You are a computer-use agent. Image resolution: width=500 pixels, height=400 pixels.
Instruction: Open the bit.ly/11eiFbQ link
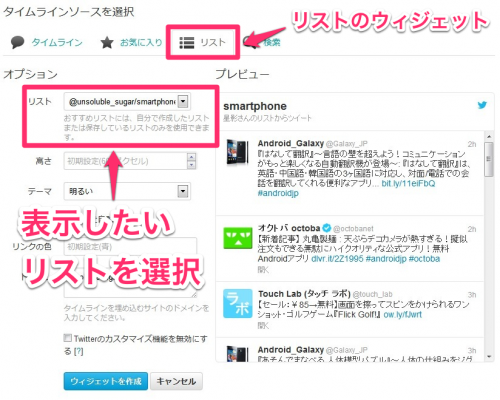click(x=408, y=183)
